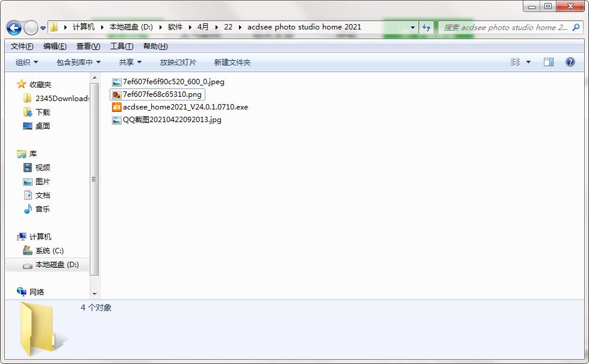Expand the arrow after 计算机 in breadcrumb
The image size is (589, 364).
click(102, 27)
